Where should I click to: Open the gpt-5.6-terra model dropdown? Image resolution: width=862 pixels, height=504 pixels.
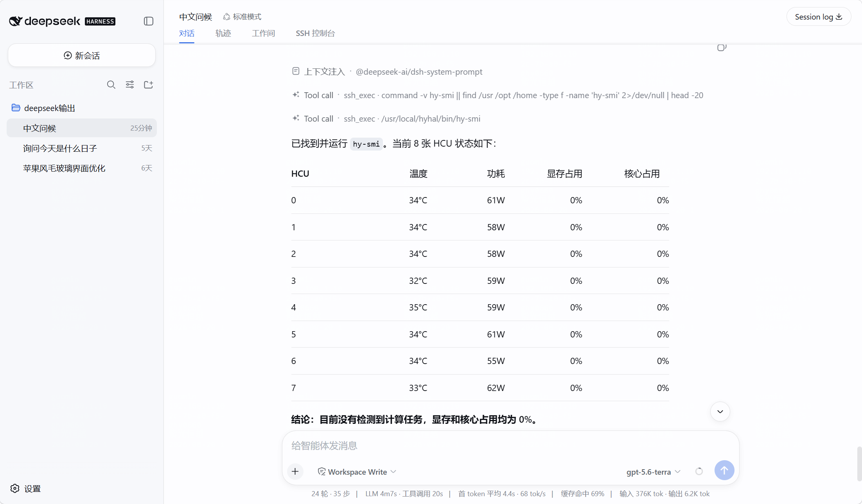point(653,472)
